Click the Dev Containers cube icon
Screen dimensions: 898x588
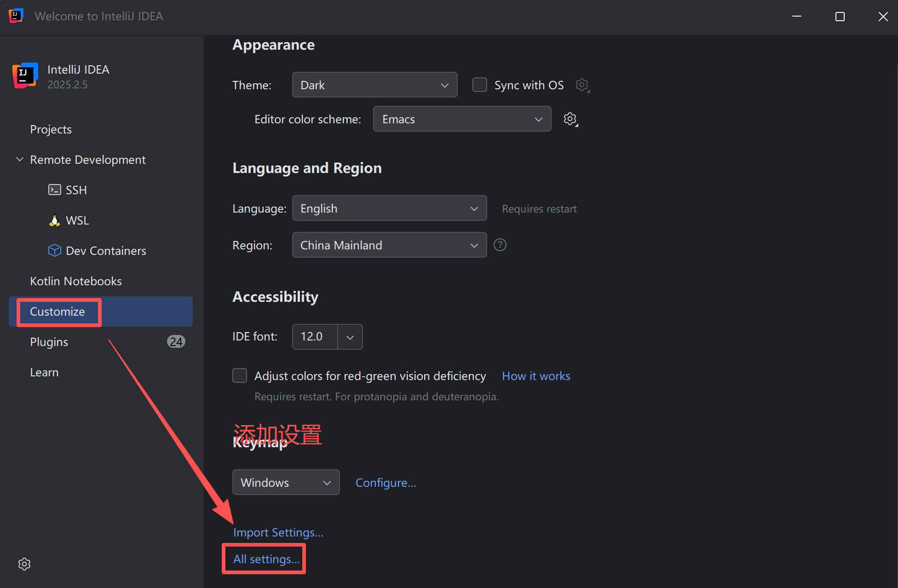(x=54, y=250)
